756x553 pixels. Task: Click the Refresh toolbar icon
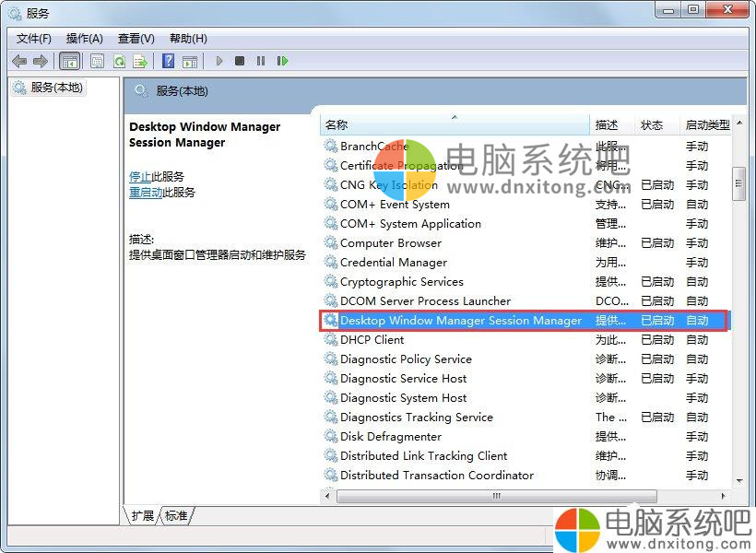coord(119,61)
